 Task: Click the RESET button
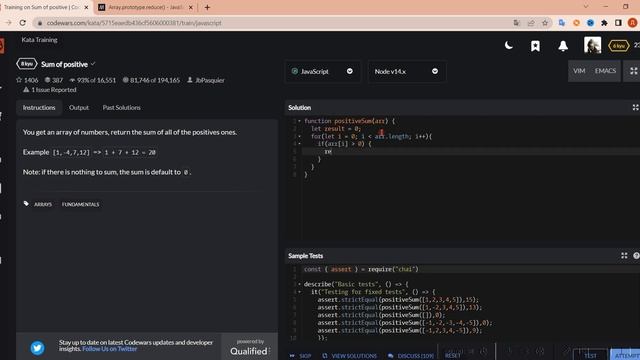click(x=453, y=356)
